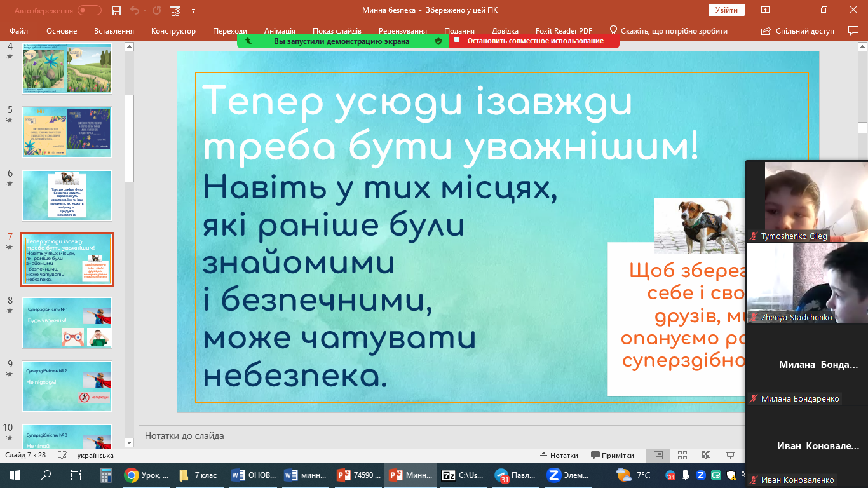868x488 pixels.
Task: Click Tymoshenko Oleg video tile
Action: (807, 201)
